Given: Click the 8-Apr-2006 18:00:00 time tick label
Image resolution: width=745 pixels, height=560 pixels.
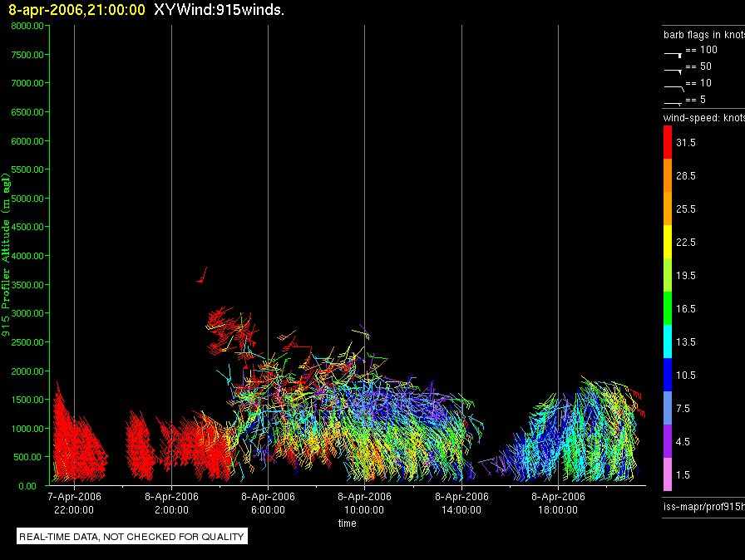Looking at the screenshot, I should click(x=558, y=503).
